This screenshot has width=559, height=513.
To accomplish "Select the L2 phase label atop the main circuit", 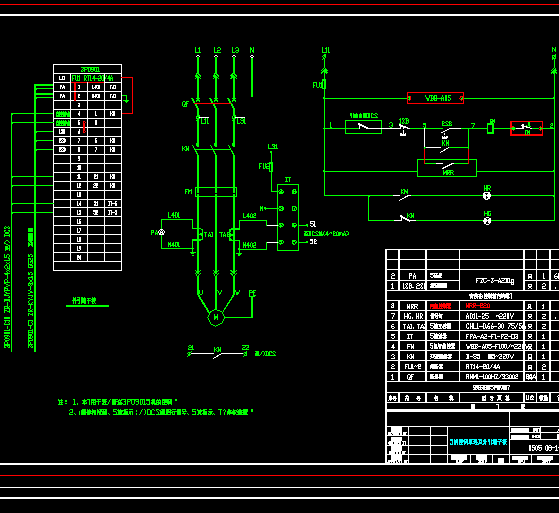I will pyautogui.click(x=217, y=50).
